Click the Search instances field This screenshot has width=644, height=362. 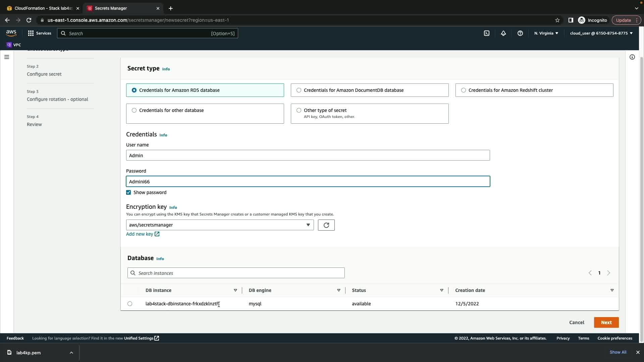(236, 273)
